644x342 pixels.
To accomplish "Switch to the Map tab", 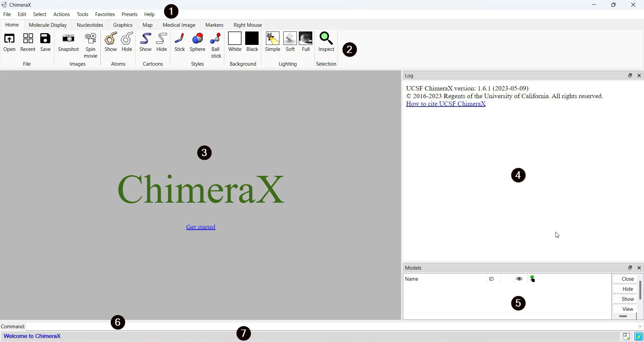I will (x=148, y=25).
